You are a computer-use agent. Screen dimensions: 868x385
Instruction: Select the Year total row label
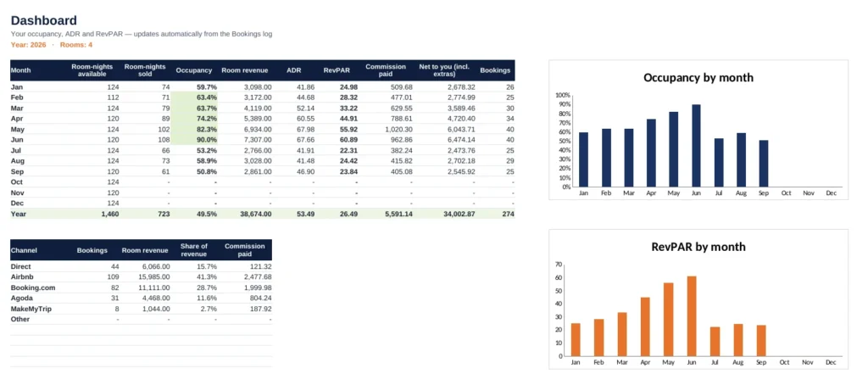tap(18, 214)
